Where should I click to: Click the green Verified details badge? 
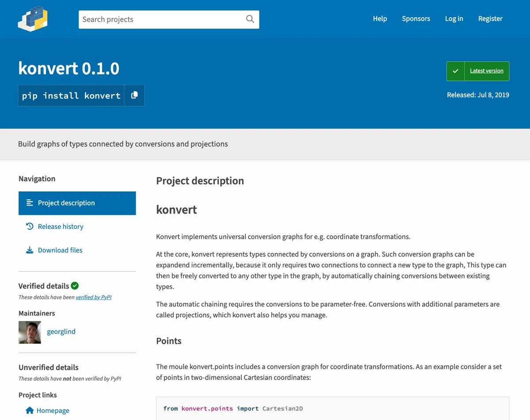click(75, 286)
